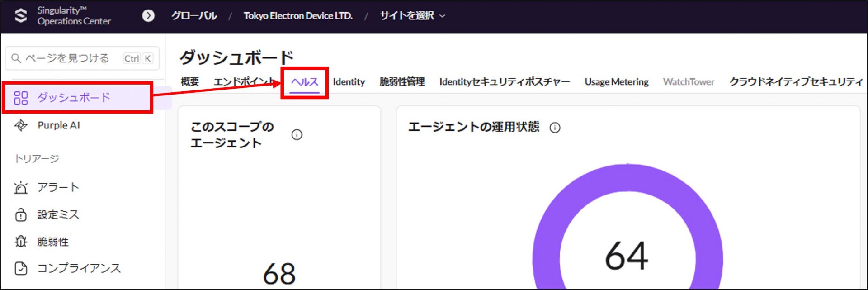Click the dashboard grid icon in sidebar
Viewport: 868px width, 290px height.
point(21,98)
